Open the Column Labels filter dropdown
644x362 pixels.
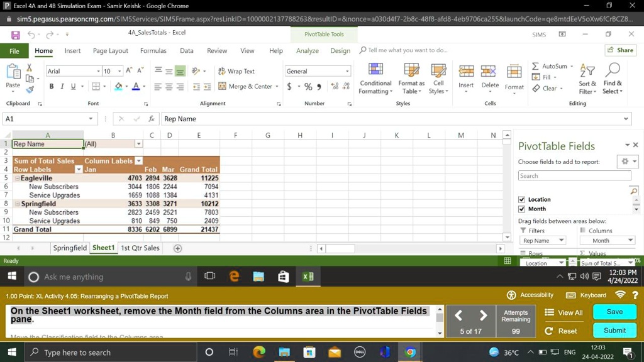tap(140, 160)
